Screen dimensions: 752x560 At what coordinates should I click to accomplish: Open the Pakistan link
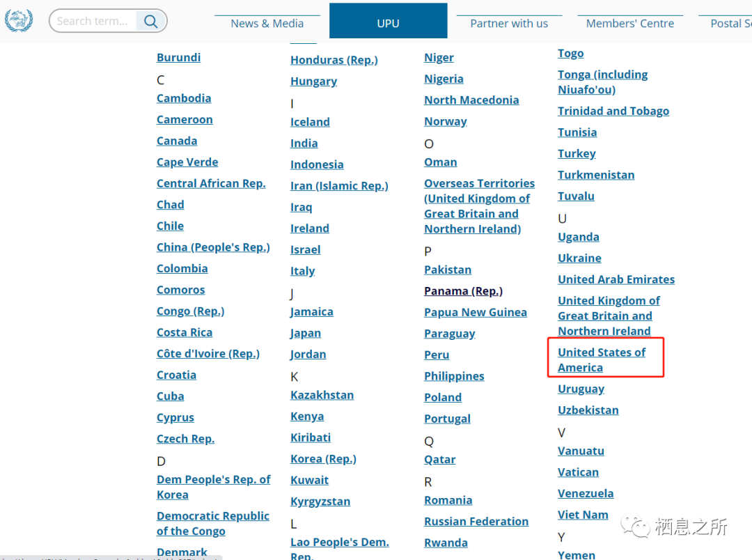click(448, 270)
